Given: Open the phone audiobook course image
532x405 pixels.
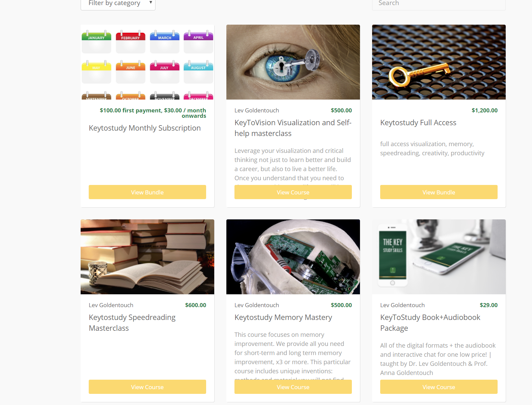Looking at the screenshot, I should pyautogui.click(x=439, y=257).
